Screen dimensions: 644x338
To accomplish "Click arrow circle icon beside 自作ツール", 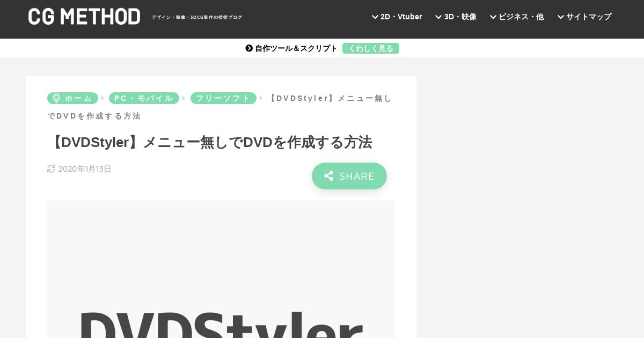I will (249, 48).
